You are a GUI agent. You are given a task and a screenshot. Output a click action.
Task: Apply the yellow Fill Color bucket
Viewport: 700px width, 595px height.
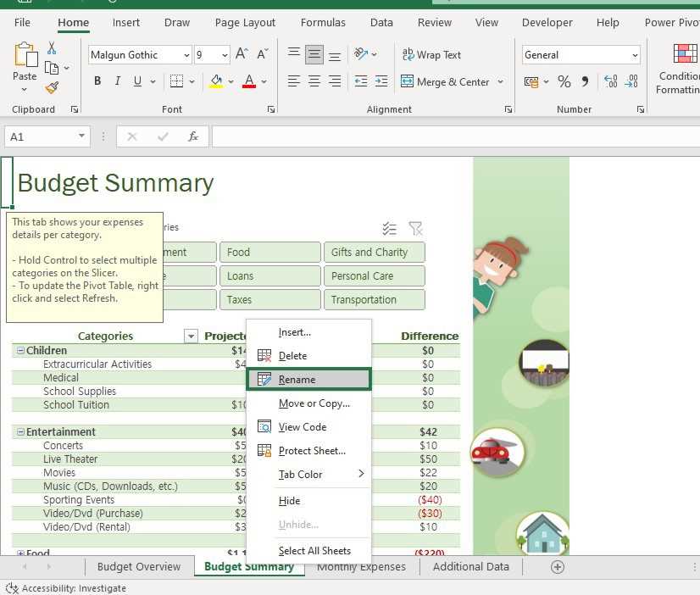point(216,81)
